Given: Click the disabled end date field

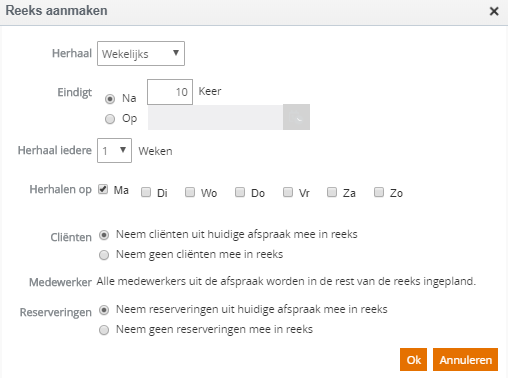Looking at the screenshot, I should [215, 117].
